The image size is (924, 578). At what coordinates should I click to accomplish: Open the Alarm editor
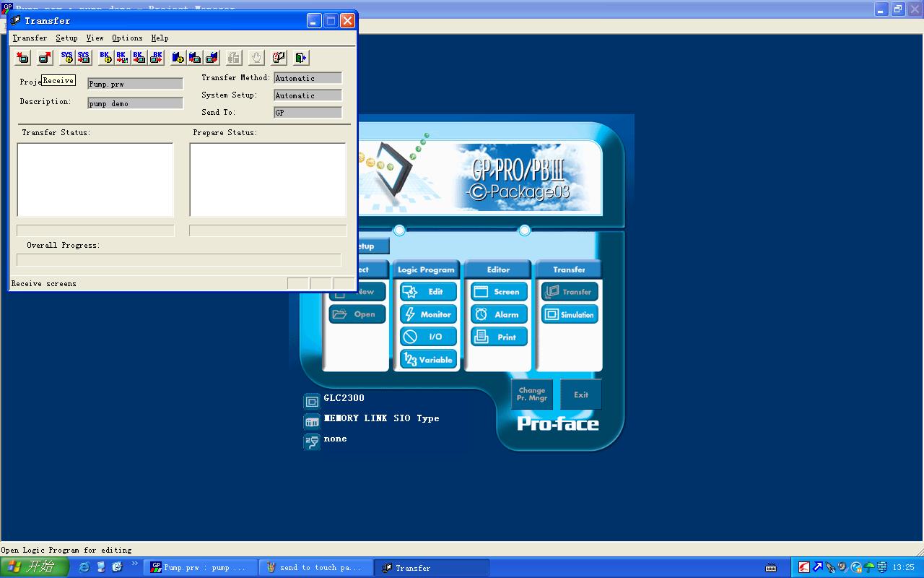[x=499, y=314]
